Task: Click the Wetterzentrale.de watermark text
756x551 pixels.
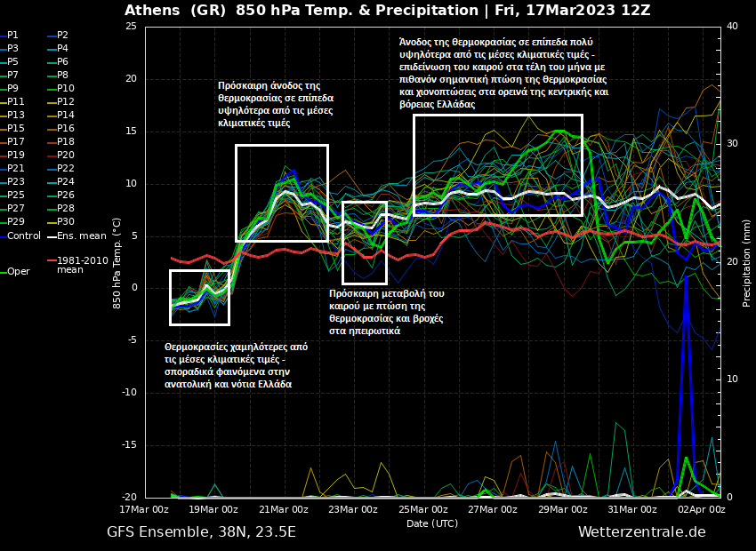Action: coord(641,532)
